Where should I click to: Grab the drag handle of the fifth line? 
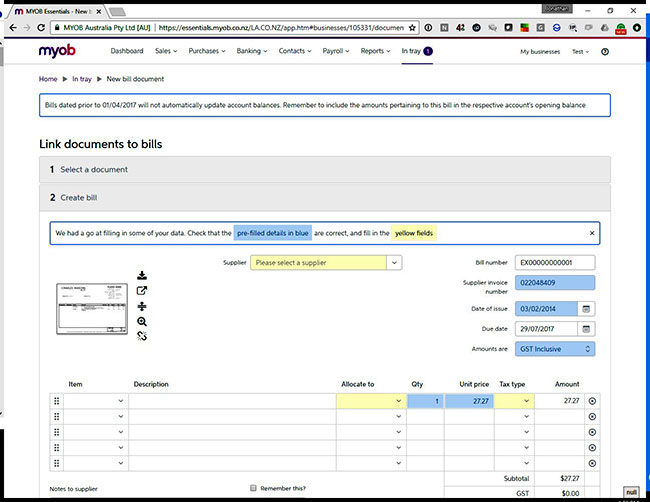tap(57, 463)
